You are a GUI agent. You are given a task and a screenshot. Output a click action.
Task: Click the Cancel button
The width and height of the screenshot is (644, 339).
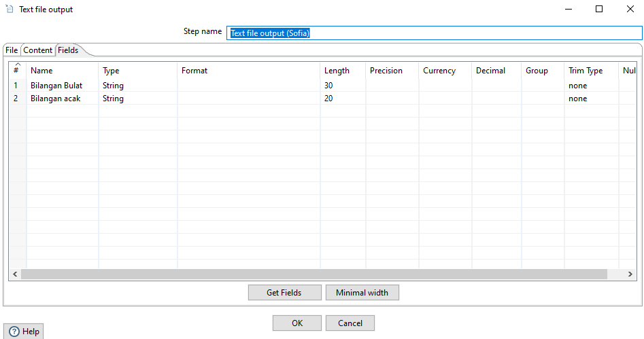350,323
